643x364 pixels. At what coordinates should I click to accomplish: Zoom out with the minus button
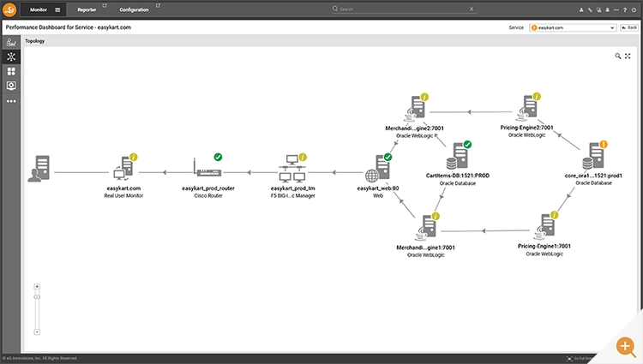(x=37, y=332)
